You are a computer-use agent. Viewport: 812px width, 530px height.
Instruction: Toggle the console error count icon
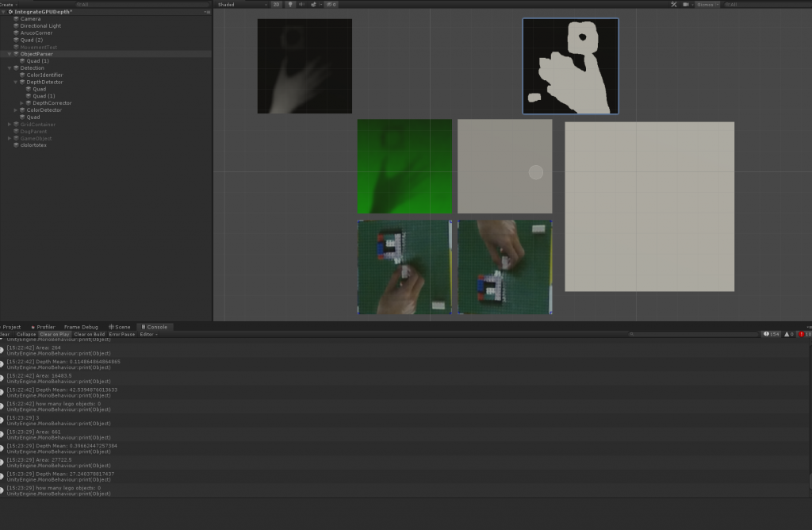click(x=803, y=334)
